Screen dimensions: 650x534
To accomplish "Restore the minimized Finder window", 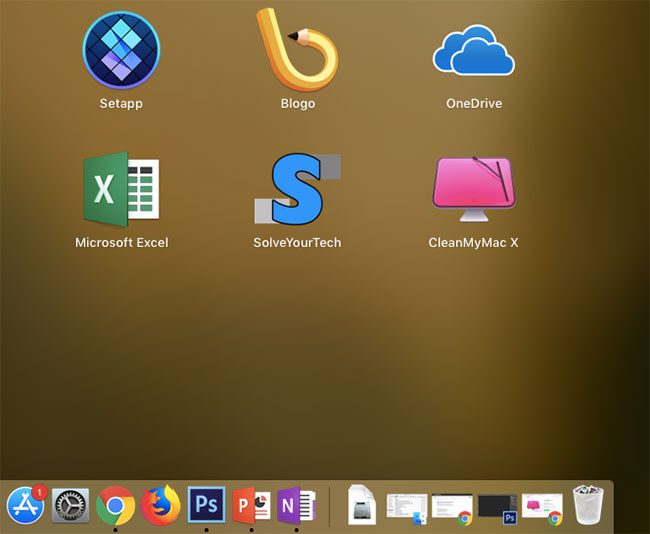I will click(x=407, y=507).
